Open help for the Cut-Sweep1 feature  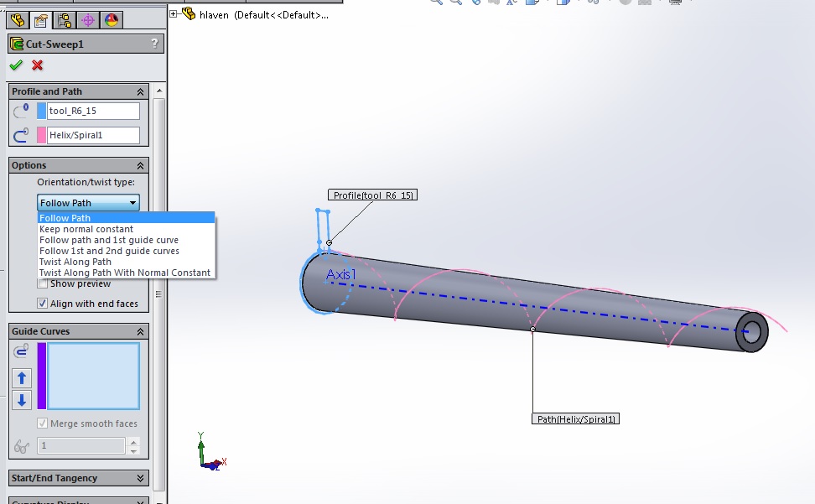pyautogui.click(x=153, y=44)
